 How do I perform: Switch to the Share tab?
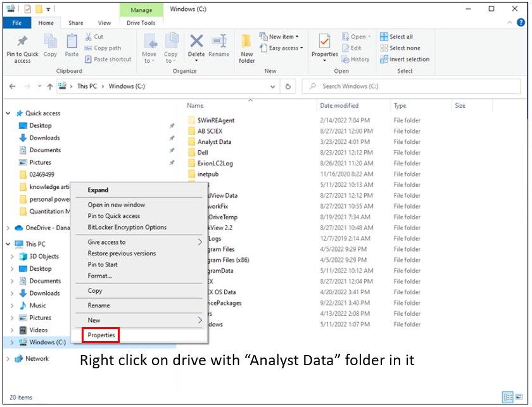75,23
